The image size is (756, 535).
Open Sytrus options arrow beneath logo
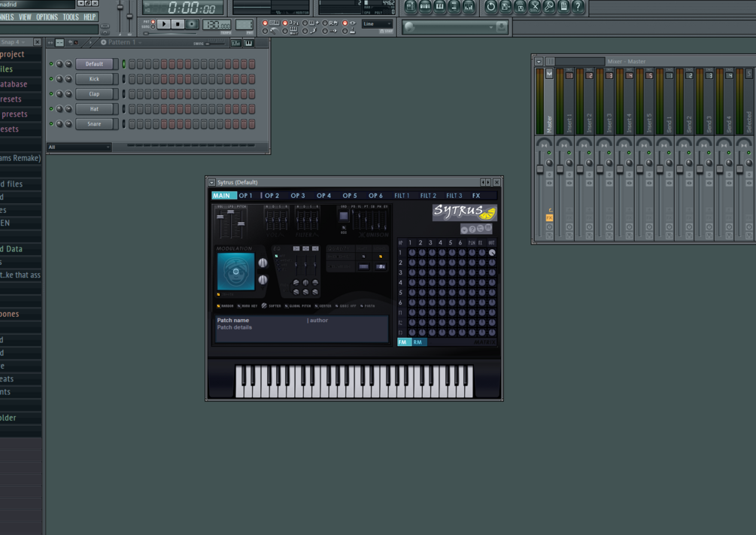(x=464, y=230)
